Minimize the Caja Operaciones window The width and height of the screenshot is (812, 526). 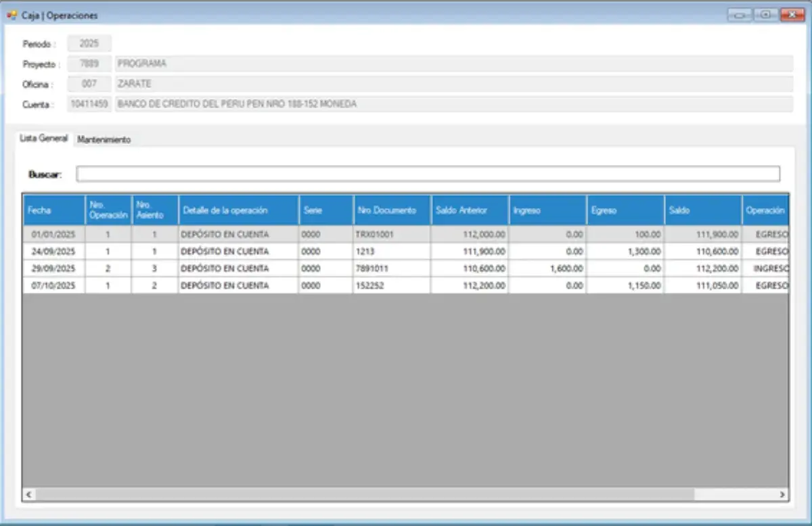click(x=740, y=14)
